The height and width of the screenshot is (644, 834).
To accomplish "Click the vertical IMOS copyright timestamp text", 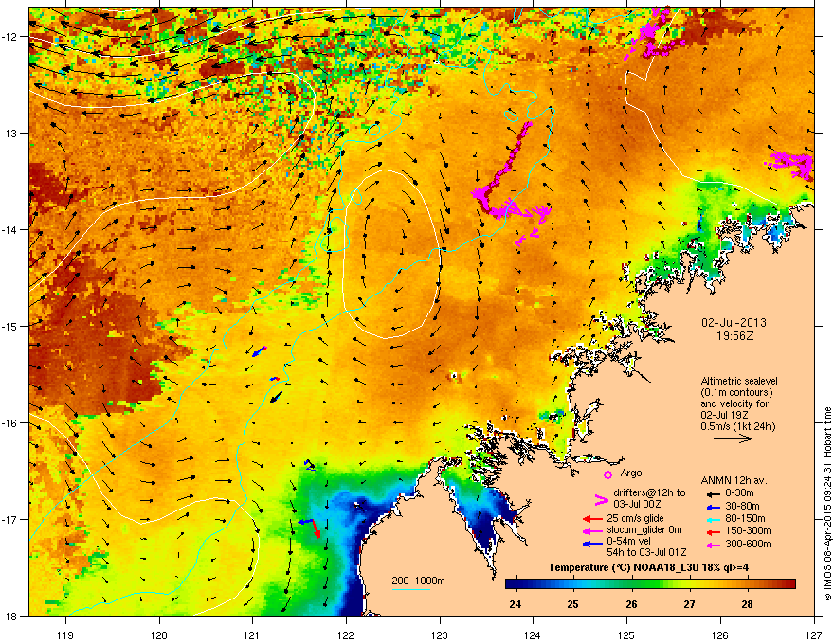I will pyautogui.click(x=827, y=504).
